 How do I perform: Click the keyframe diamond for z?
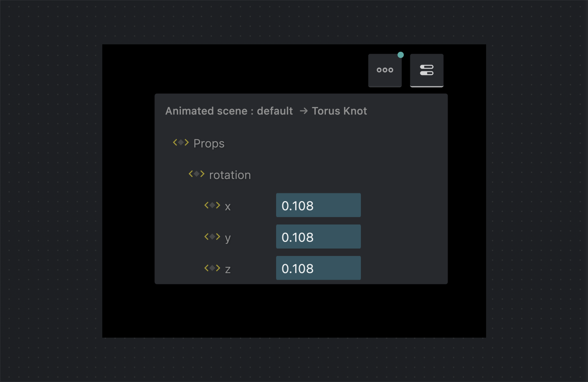tap(212, 268)
